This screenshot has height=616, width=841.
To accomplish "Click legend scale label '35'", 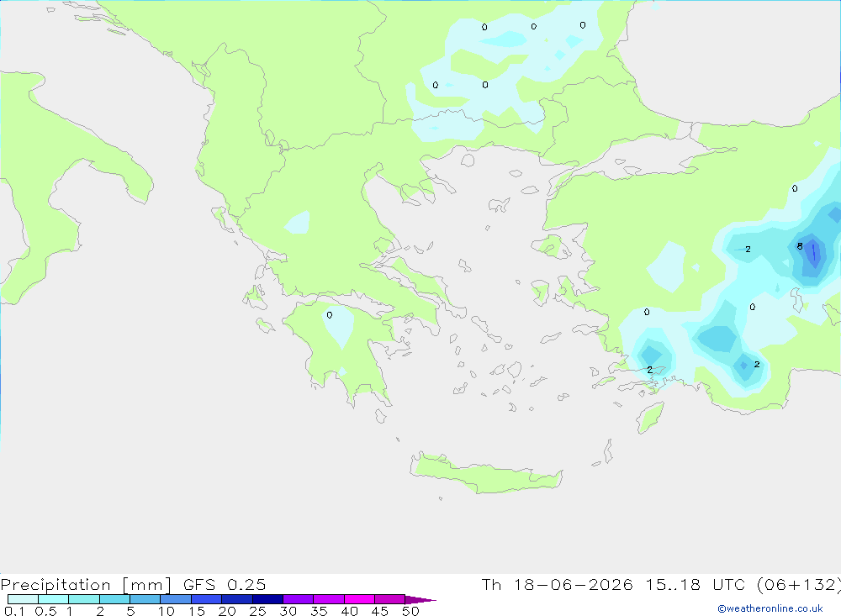I will 319,611.
